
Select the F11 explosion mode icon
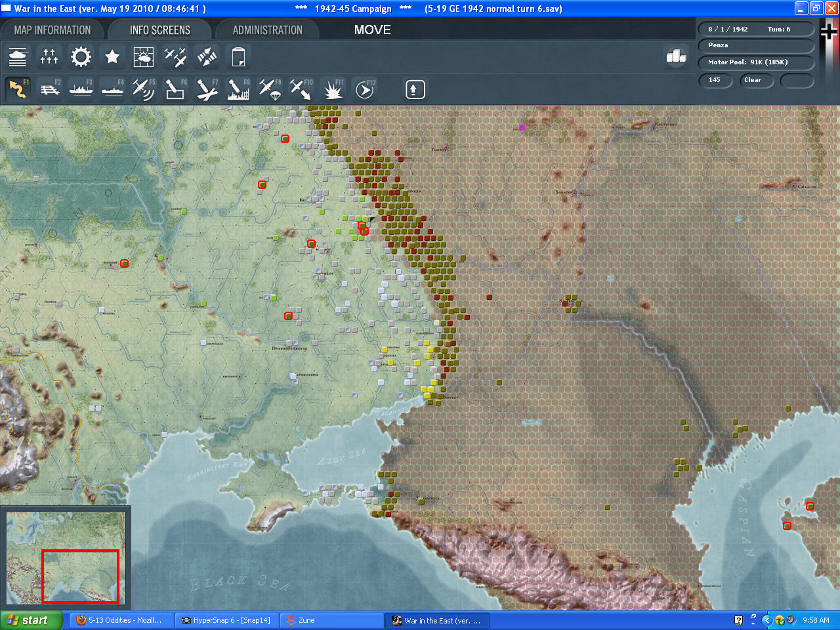click(333, 89)
